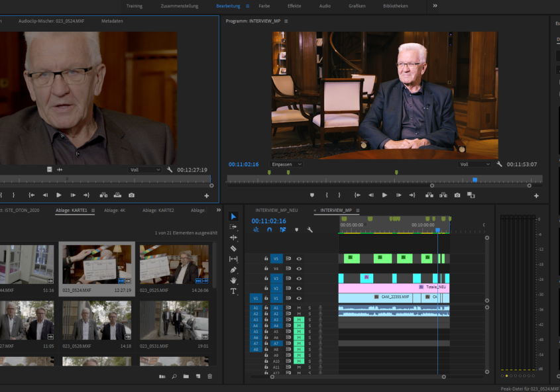This screenshot has width=560, height=392.
Task: Toggle mute on audio track A3
Action: 299,320
